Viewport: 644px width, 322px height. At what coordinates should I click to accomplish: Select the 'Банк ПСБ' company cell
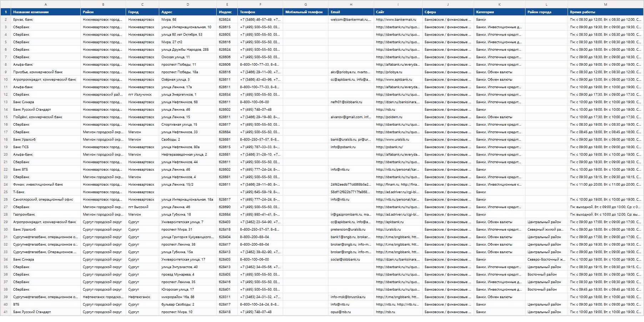46,147
